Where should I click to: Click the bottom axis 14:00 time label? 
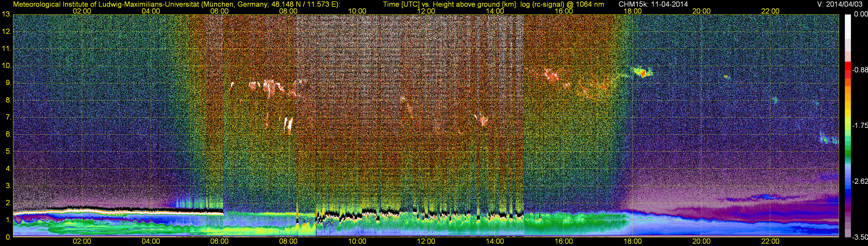tap(495, 241)
